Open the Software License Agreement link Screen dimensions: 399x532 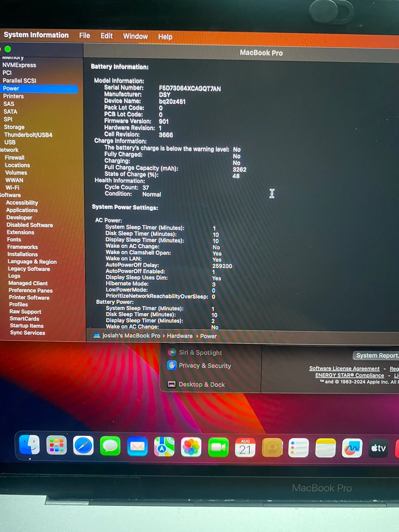[x=344, y=368]
